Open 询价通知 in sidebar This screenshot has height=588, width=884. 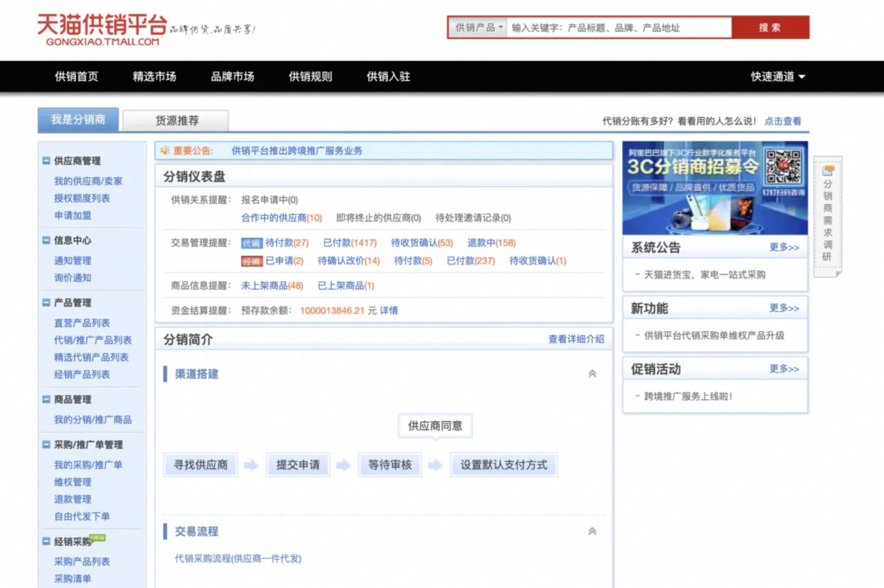coord(73,278)
